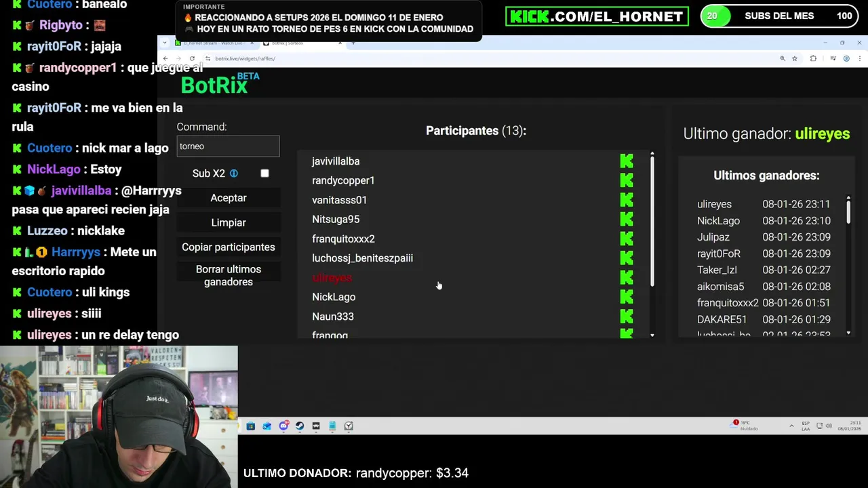Open Discord from the taskbar
The width and height of the screenshot is (868, 488).
[x=283, y=426]
